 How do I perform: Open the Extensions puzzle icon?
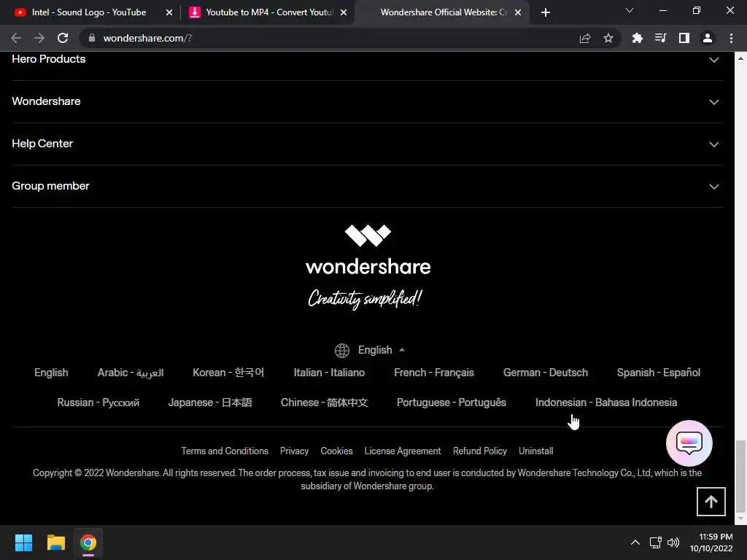(x=638, y=38)
